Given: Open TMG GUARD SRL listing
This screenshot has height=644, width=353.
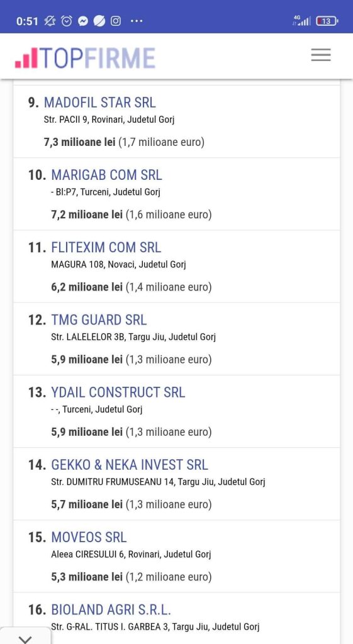Looking at the screenshot, I should point(99,320).
